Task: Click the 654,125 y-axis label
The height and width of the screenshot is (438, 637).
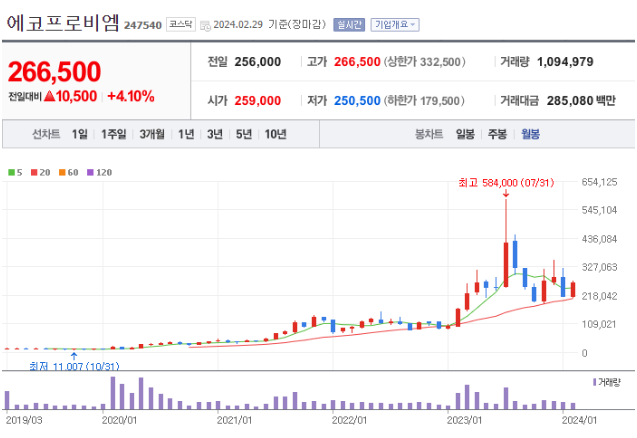Action: [599, 182]
